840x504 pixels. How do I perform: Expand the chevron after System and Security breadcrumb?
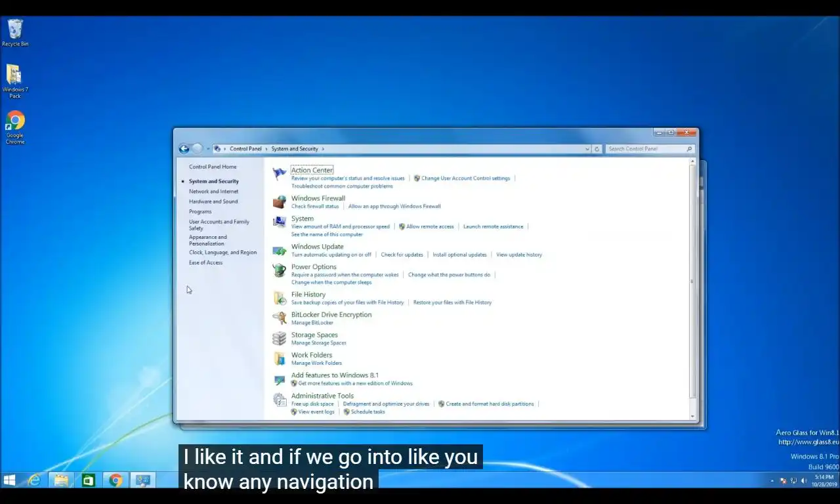[323, 149]
